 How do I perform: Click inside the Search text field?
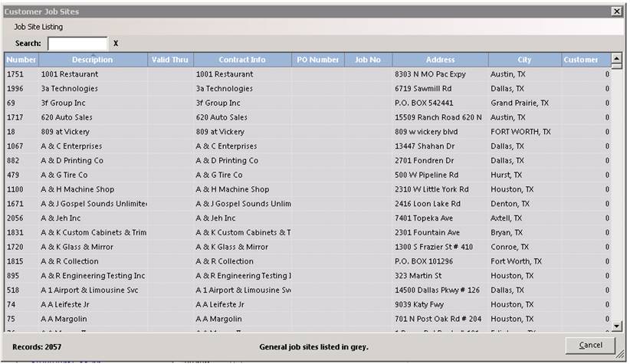[x=77, y=44]
